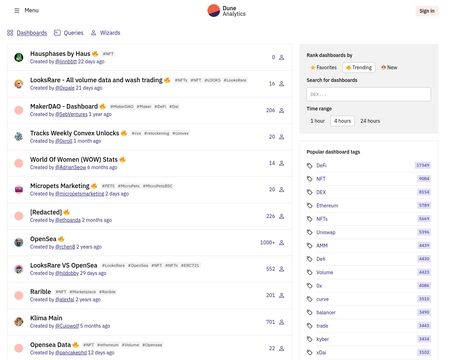
Task: Select the AMM popular tag
Action: [322, 245]
